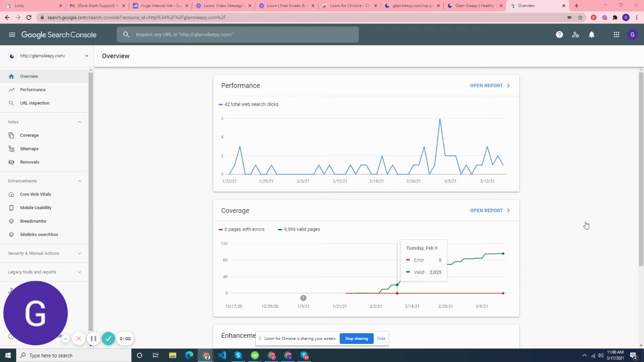This screenshot has width=644, height=362.
Task: Bookmark this page with star icon
Action: [x=580, y=17]
